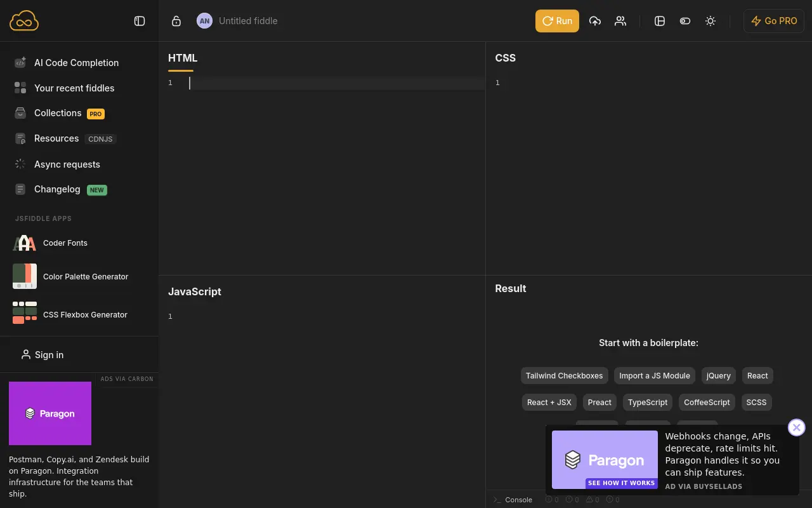Choose Import a JS Module boilerplate
Viewport: 812px width, 508px height.
(655, 376)
